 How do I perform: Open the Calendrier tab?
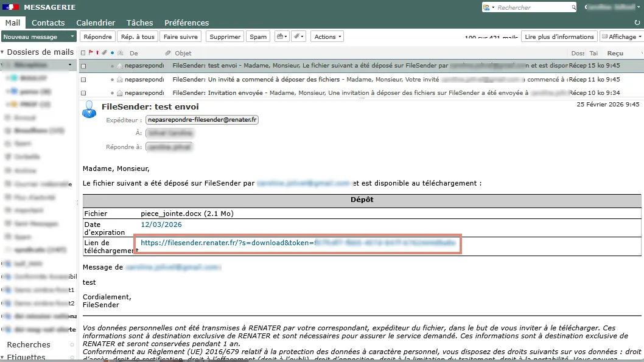coord(96,23)
